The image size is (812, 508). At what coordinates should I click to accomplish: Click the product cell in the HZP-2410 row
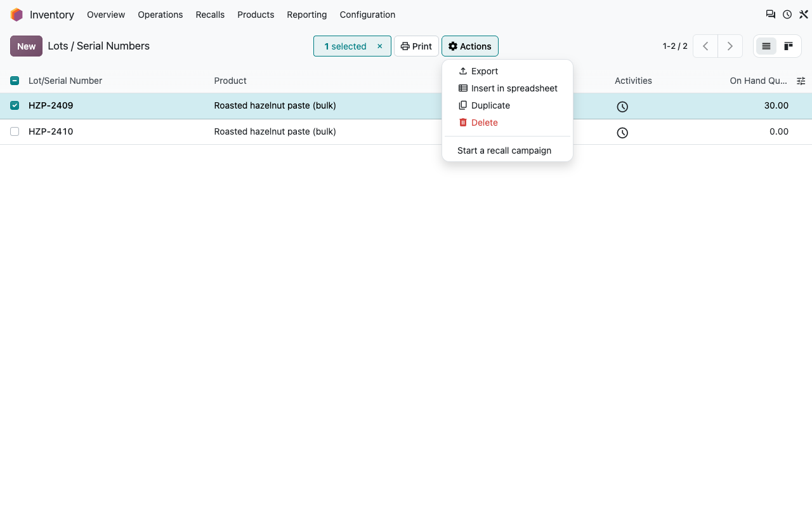coord(275,131)
